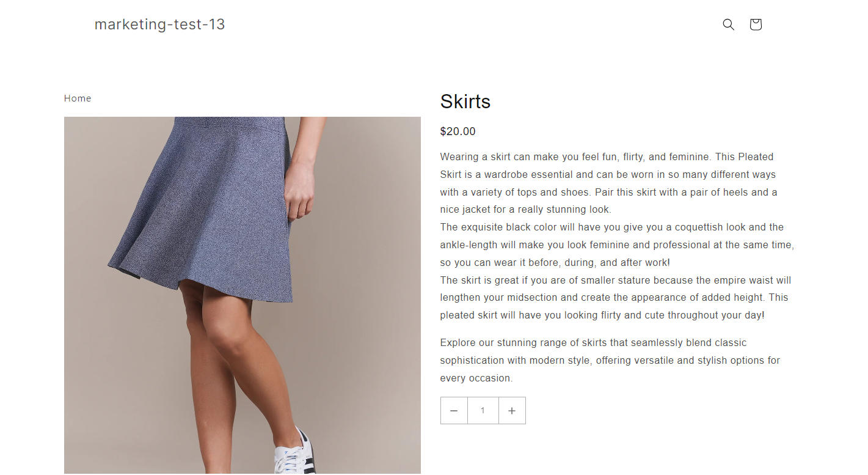Image resolution: width=868 pixels, height=475 pixels.
Task: Decrease quantity with the minus icon
Action: click(x=454, y=411)
